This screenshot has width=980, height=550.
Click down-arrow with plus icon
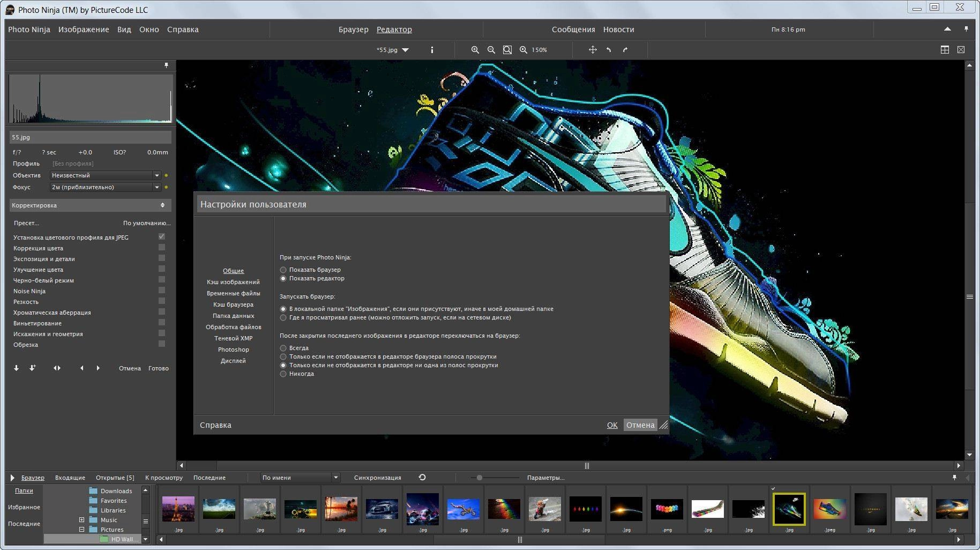pos(32,368)
